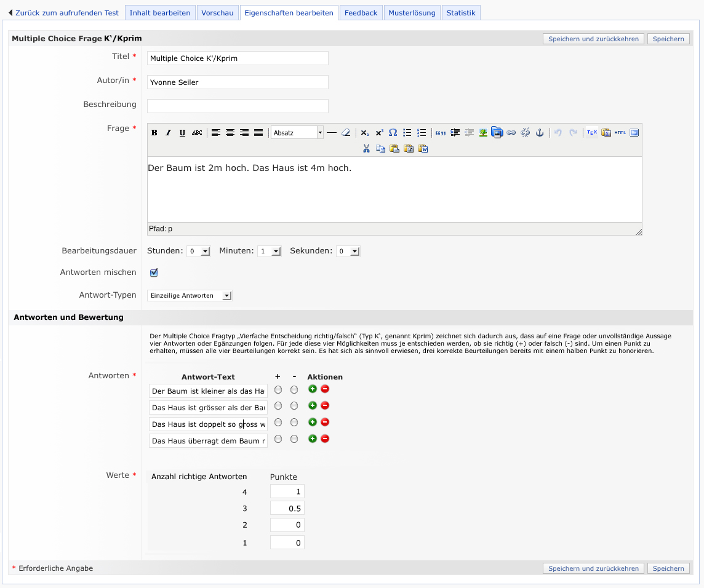Remove the first answer with its red minus
704x588 pixels.
pos(325,389)
